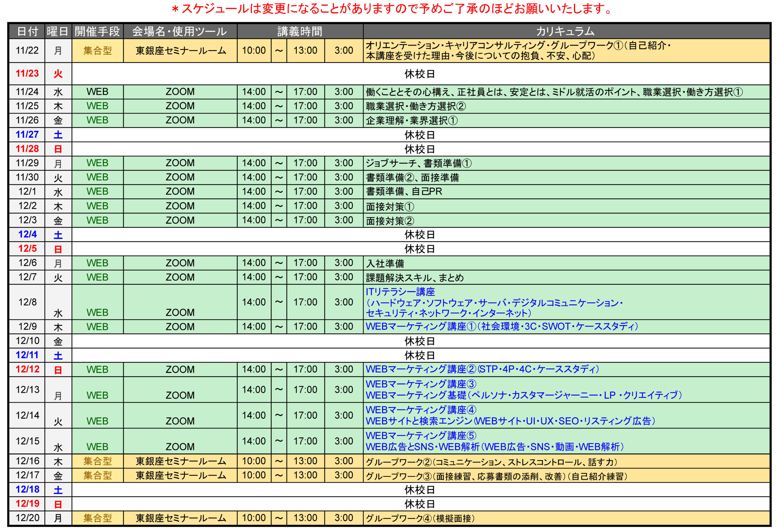Click ZOOM in the 11/24 row
This screenshot has height=532, width=776.
(180, 92)
